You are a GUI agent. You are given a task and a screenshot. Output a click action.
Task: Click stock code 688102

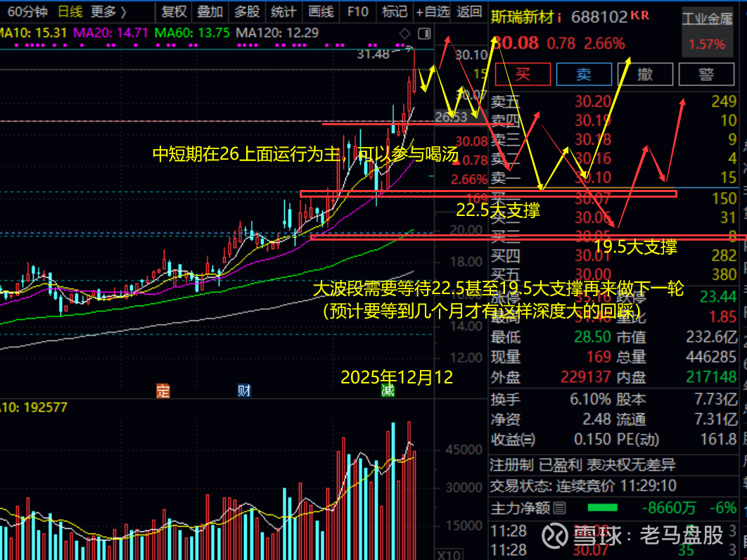coord(599,18)
